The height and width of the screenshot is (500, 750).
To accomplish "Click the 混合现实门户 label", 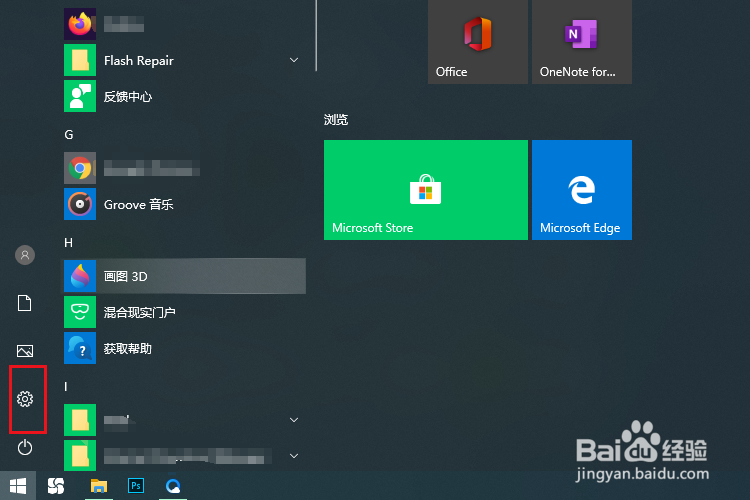I will tap(140, 312).
